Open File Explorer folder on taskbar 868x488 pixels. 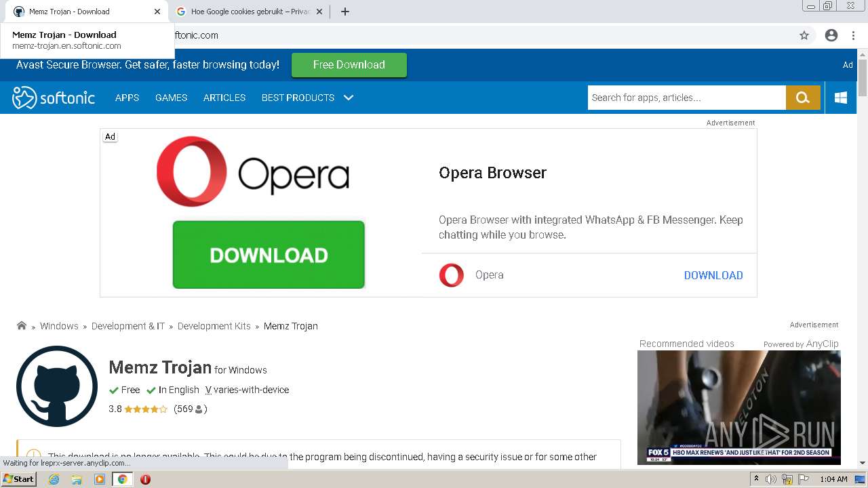click(77, 479)
